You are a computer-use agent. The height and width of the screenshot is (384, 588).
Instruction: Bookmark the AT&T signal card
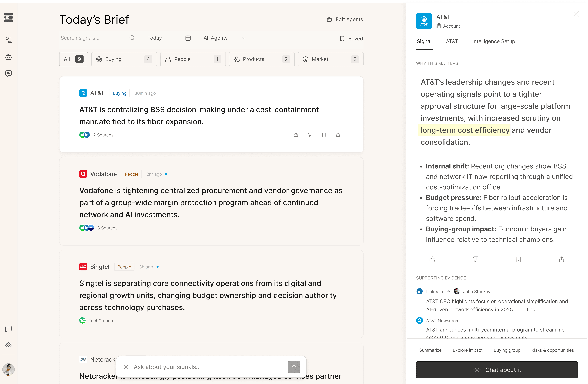click(x=324, y=135)
